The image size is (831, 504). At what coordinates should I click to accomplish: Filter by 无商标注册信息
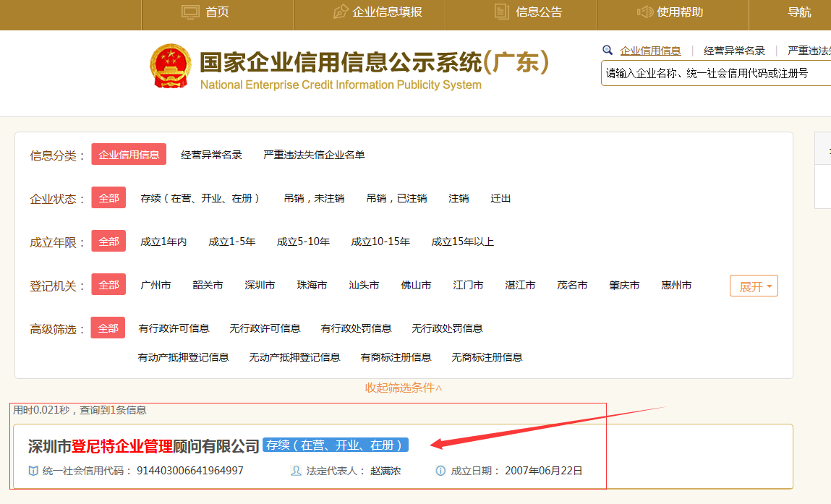(x=487, y=358)
